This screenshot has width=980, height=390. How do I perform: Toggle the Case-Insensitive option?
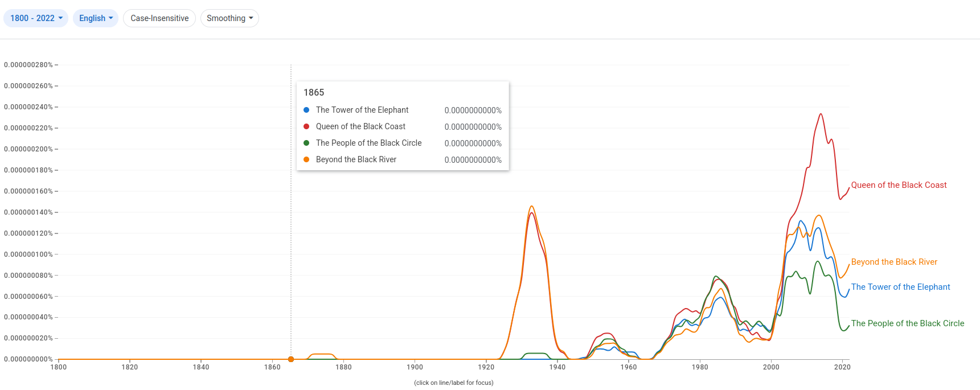click(159, 18)
